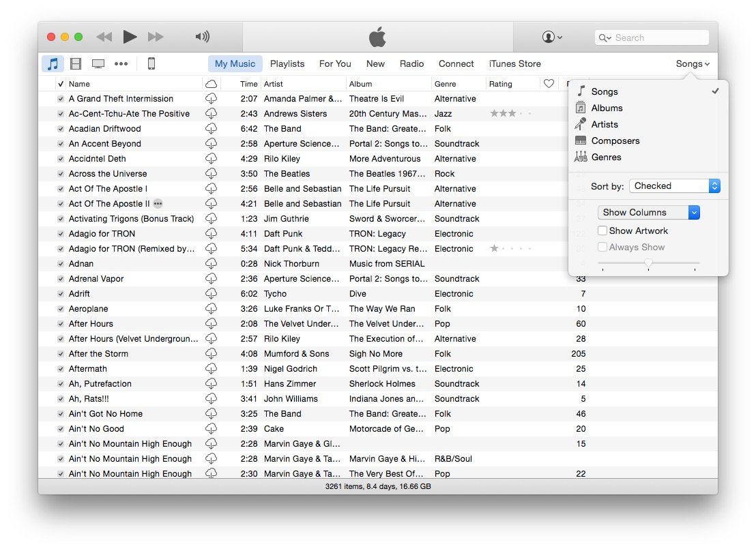The image size is (756, 549).
Task: Sort by the Rating column header
Action: pyautogui.click(x=513, y=84)
